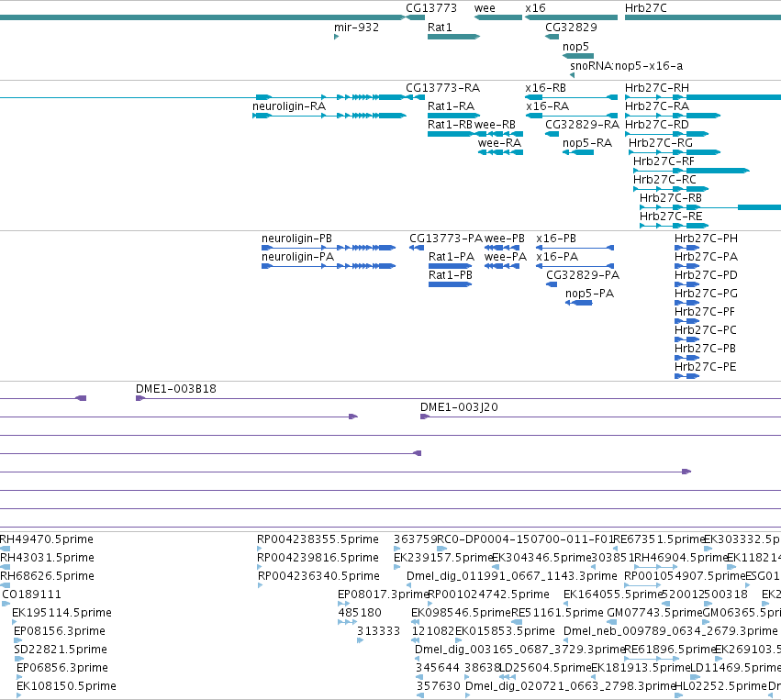Select the EP08017.3prime EST label

coord(383,594)
